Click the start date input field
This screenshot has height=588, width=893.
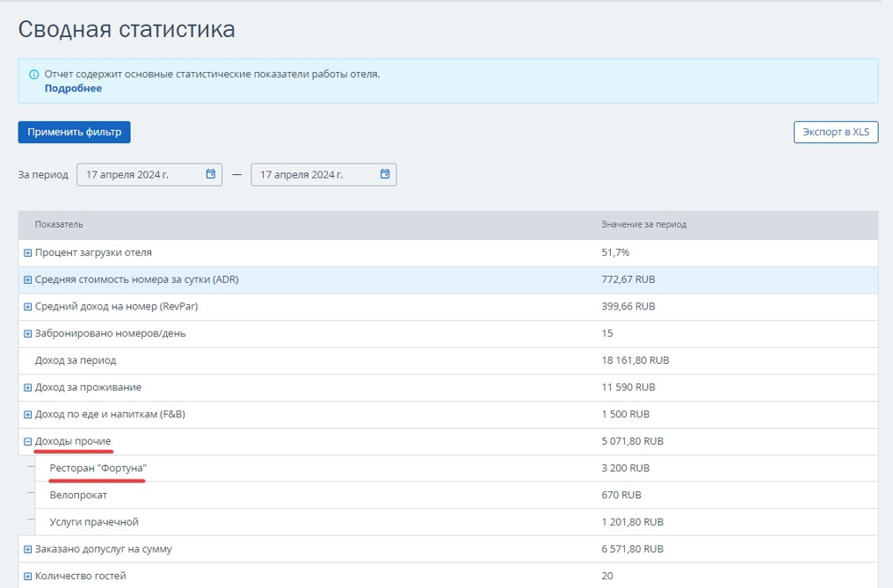[x=149, y=174]
